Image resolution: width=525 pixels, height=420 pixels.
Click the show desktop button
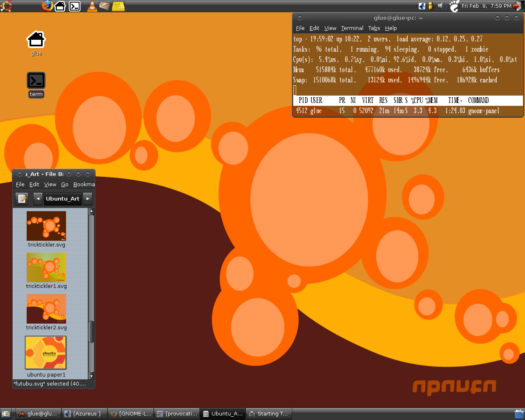6,414
